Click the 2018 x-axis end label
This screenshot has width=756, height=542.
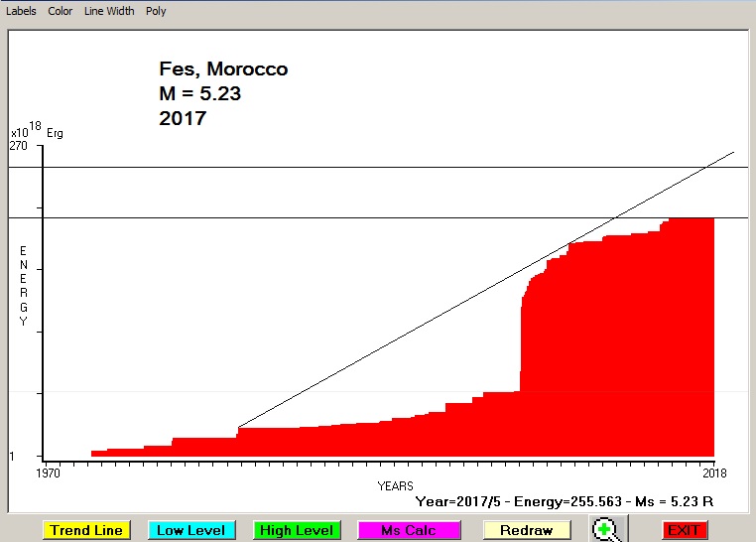click(713, 473)
